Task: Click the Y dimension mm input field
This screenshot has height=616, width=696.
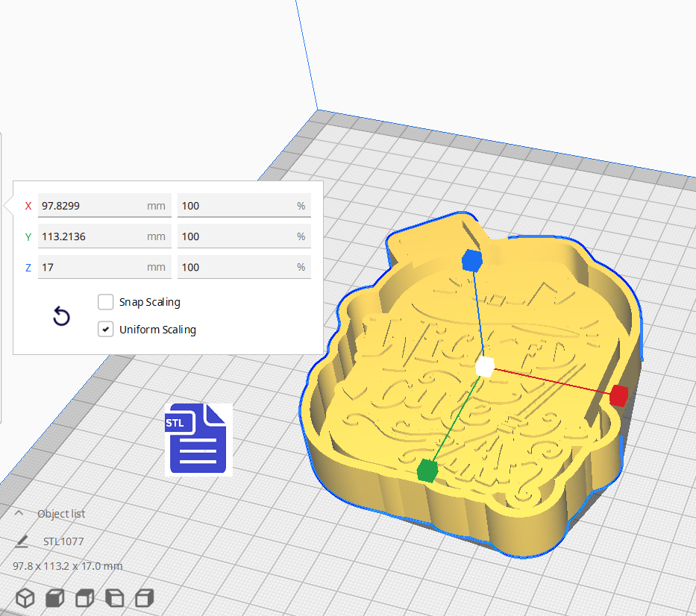Action: pyautogui.click(x=104, y=236)
